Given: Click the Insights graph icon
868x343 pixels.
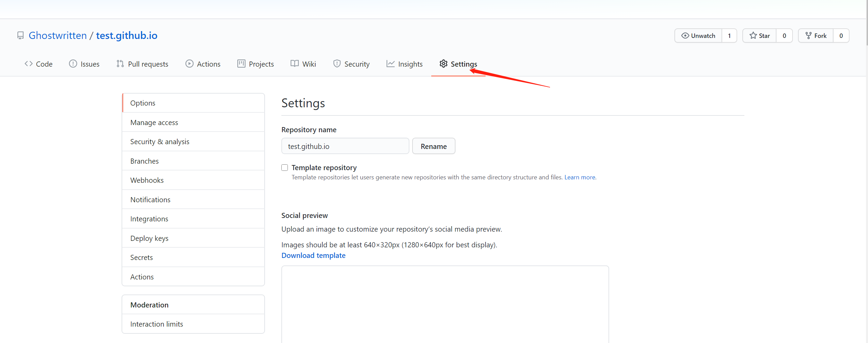Looking at the screenshot, I should [x=391, y=64].
